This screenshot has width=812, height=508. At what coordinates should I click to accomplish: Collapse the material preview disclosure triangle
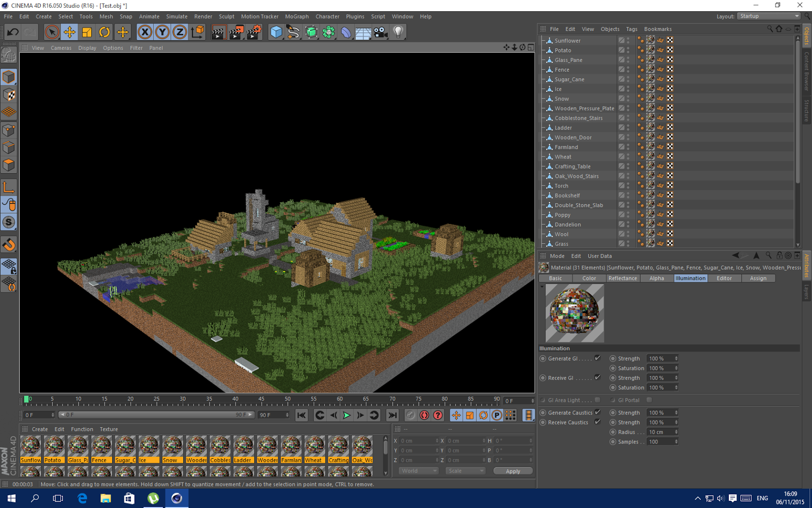click(x=542, y=287)
